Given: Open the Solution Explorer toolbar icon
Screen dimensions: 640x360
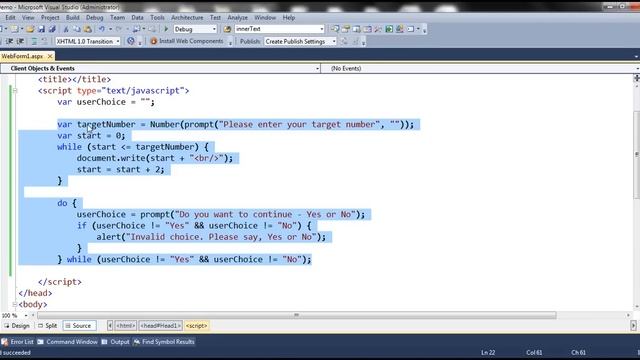Looking at the screenshot, I should pos(335,29).
